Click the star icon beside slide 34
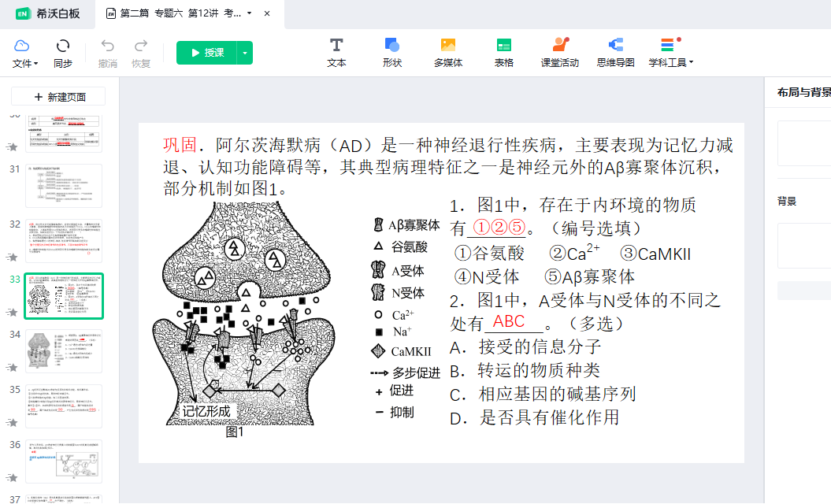 click(x=12, y=367)
